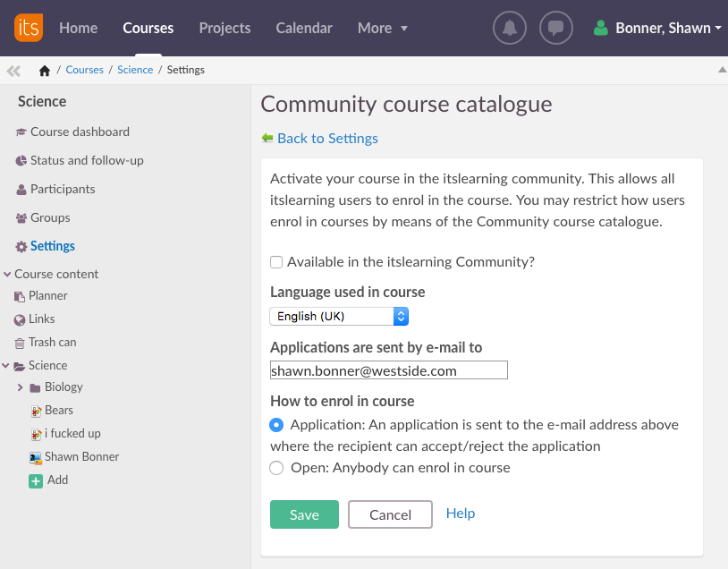Click the itslearning logo icon

pos(28,28)
